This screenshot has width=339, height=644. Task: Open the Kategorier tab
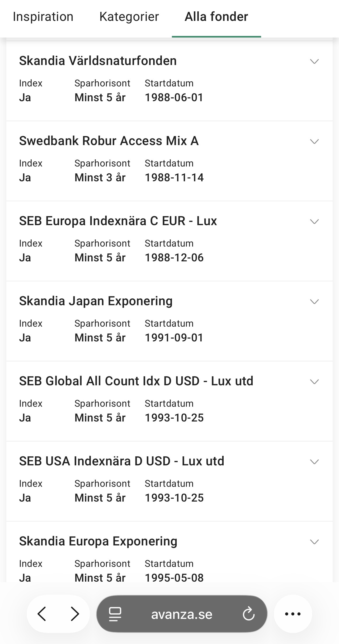129,17
